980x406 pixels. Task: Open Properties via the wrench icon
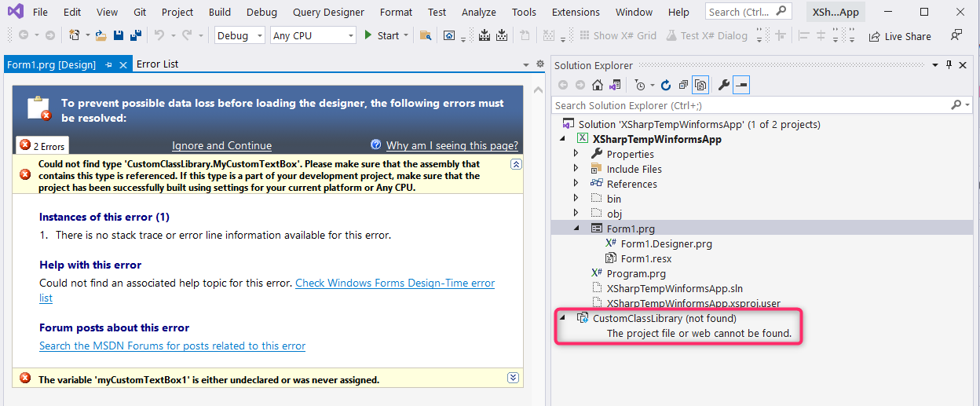click(724, 85)
